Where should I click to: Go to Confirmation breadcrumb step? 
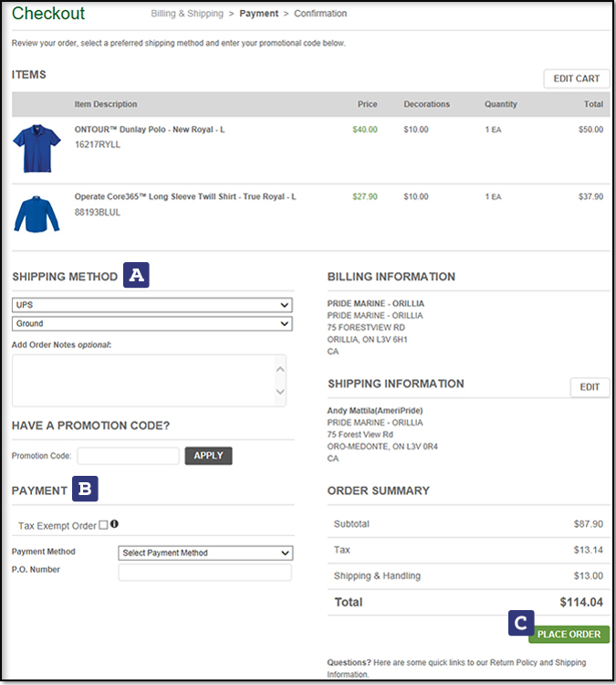319,14
